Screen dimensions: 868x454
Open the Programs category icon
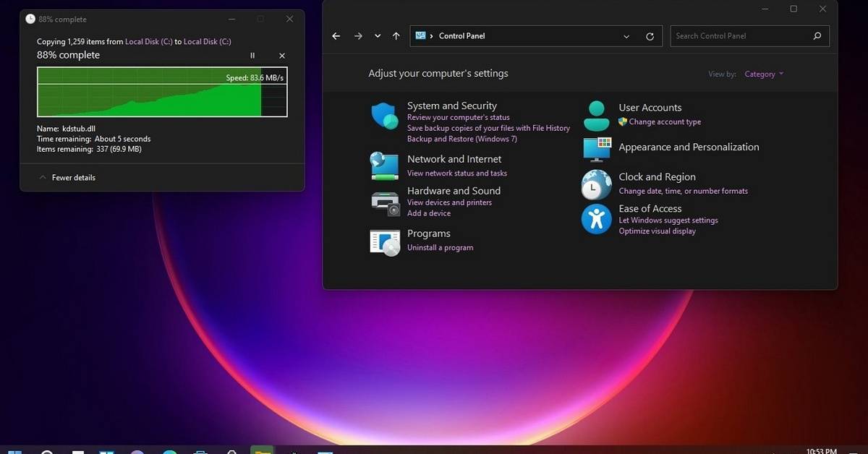(385, 241)
